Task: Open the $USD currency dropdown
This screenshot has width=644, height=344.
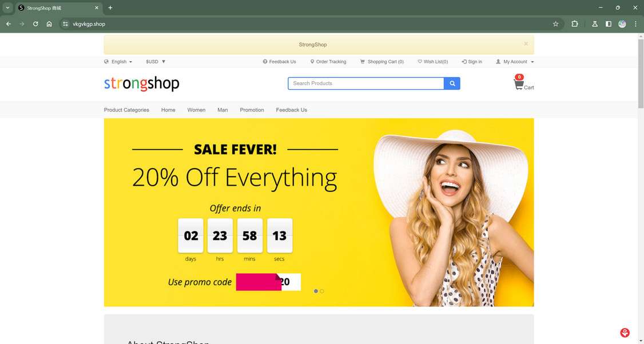Action: (x=155, y=62)
